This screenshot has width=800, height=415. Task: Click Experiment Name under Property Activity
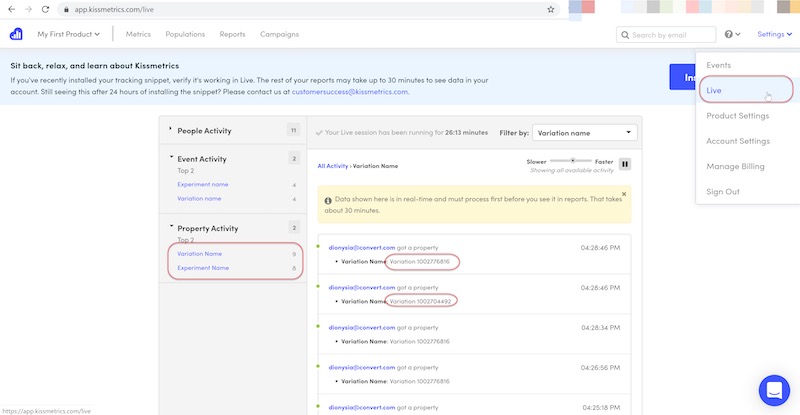coord(203,268)
